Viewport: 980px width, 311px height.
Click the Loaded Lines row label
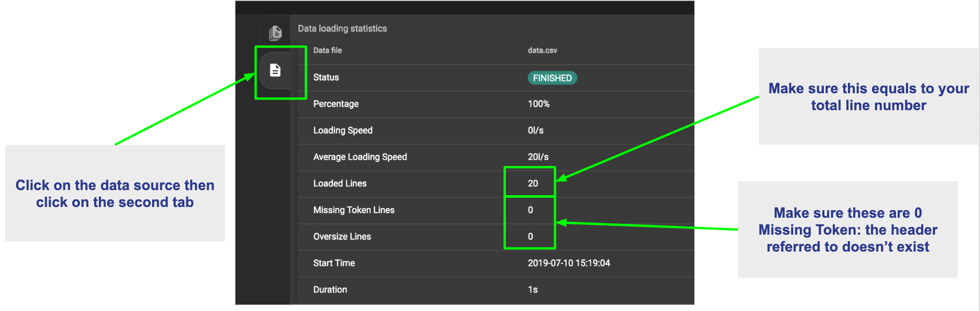pos(339,183)
